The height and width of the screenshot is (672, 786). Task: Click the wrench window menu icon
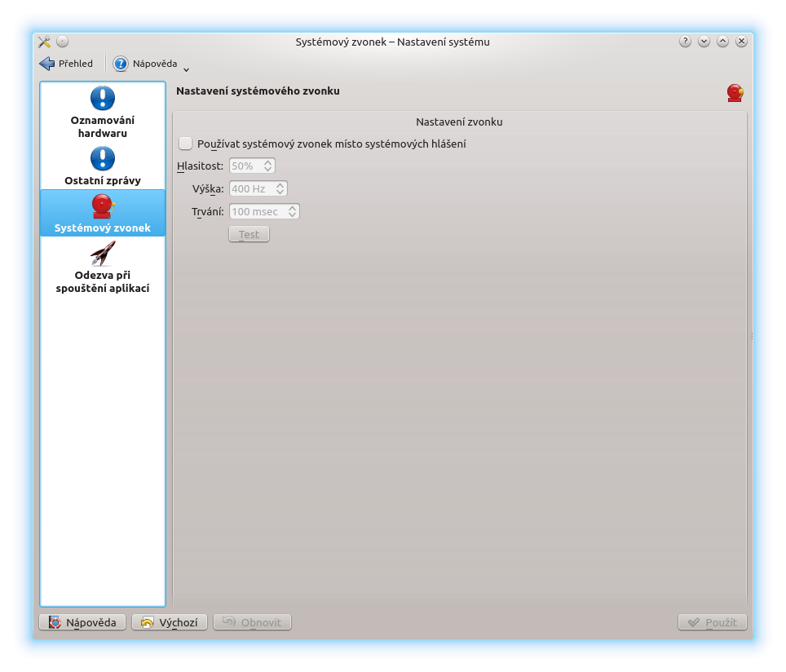pyautogui.click(x=44, y=42)
